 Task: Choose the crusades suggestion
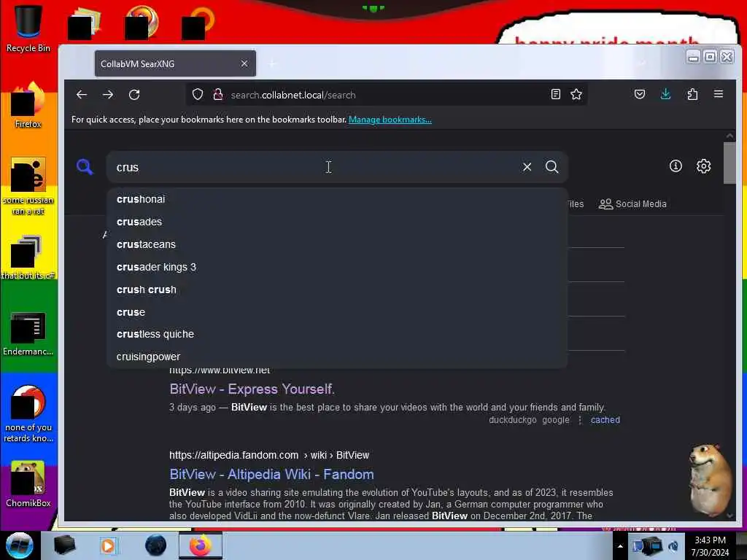337,222
